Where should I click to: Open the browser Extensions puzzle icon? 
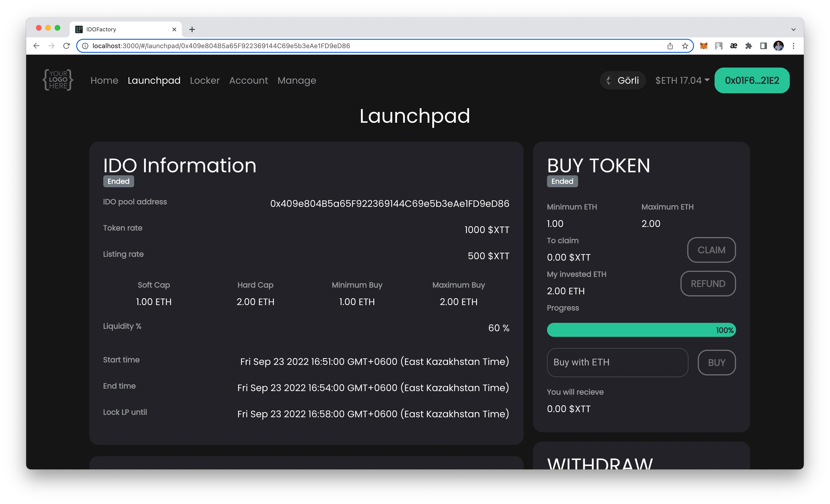coord(748,46)
